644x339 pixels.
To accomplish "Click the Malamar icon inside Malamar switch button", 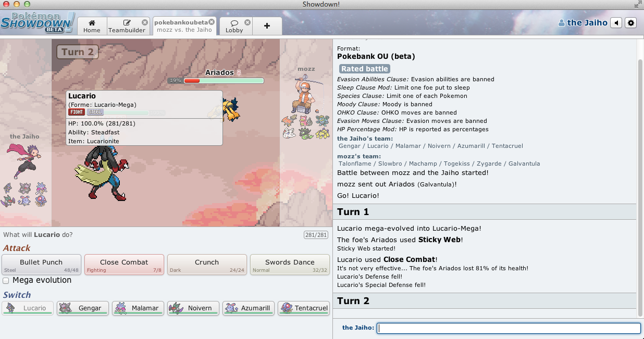I will (121, 308).
